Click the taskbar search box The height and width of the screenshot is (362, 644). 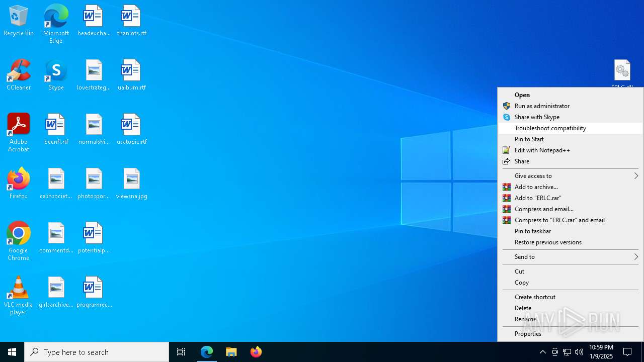tap(97, 352)
